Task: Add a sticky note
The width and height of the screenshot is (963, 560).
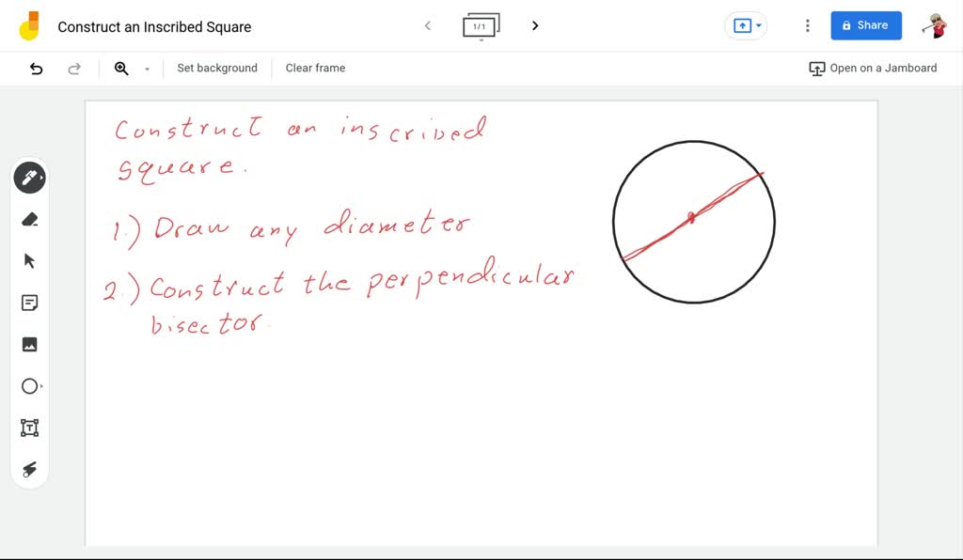Action: click(x=29, y=303)
